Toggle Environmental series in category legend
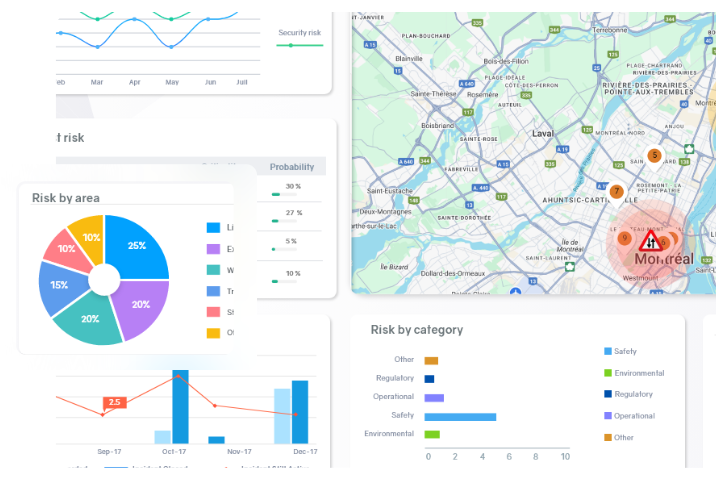 coord(638,373)
